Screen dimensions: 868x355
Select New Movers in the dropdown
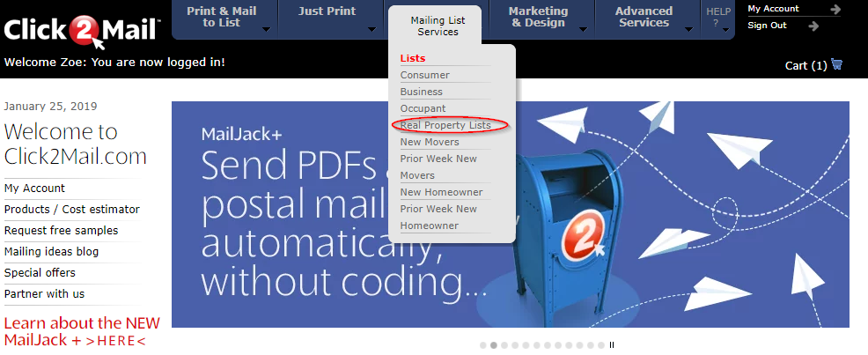click(430, 142)
